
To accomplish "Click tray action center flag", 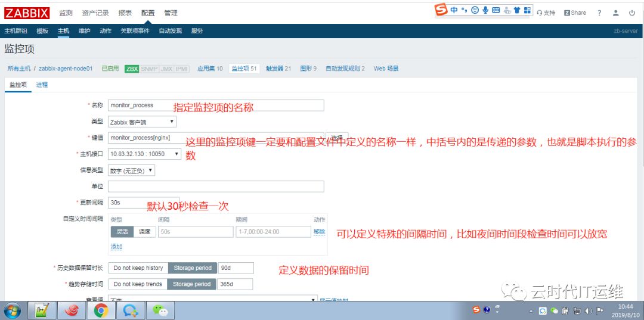I will 600,311.
